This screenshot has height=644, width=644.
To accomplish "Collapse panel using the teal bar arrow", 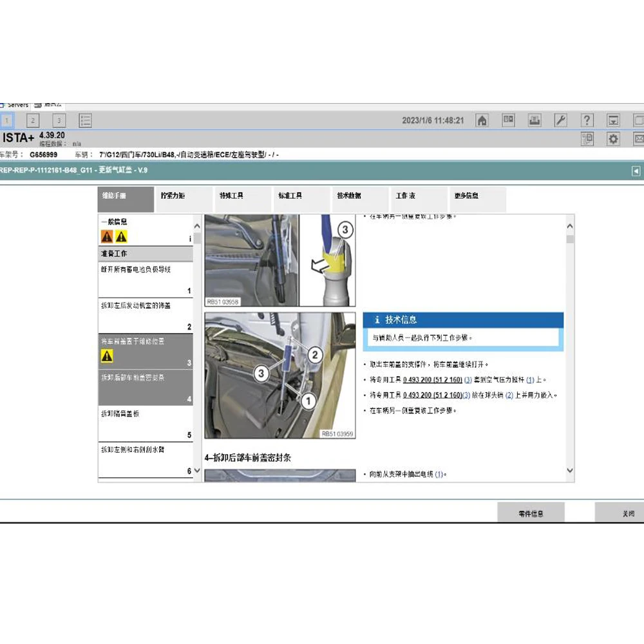I will click(636, 171).
